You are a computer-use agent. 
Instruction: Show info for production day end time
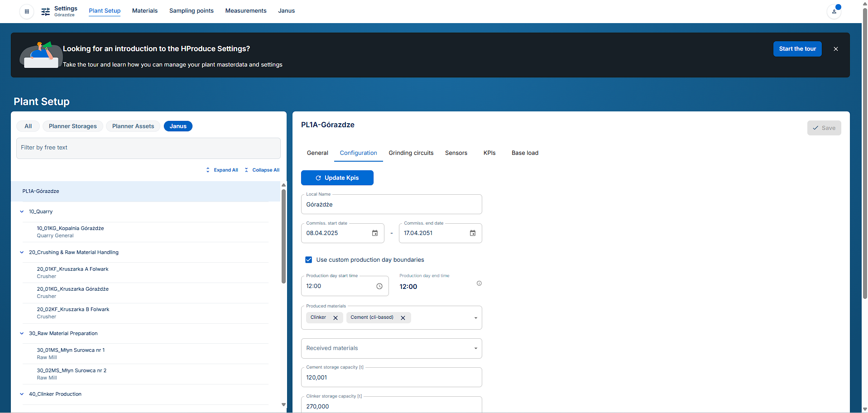tap(479, 283)
